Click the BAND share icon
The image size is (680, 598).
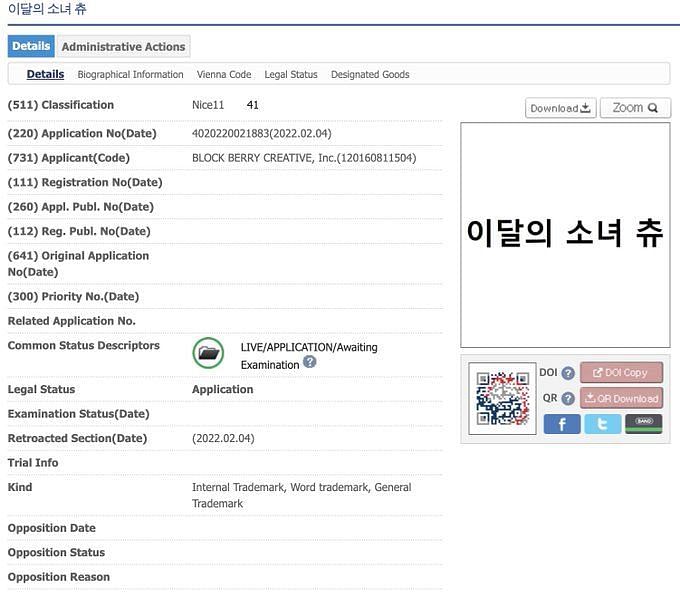click(644, 424)
